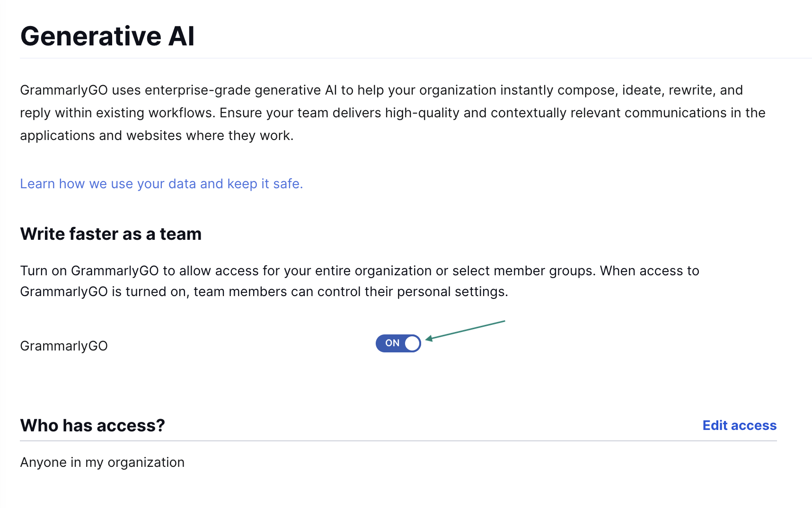Click the Turn on GrammarlyGO instruction paragraph

(x=359, y=281)
